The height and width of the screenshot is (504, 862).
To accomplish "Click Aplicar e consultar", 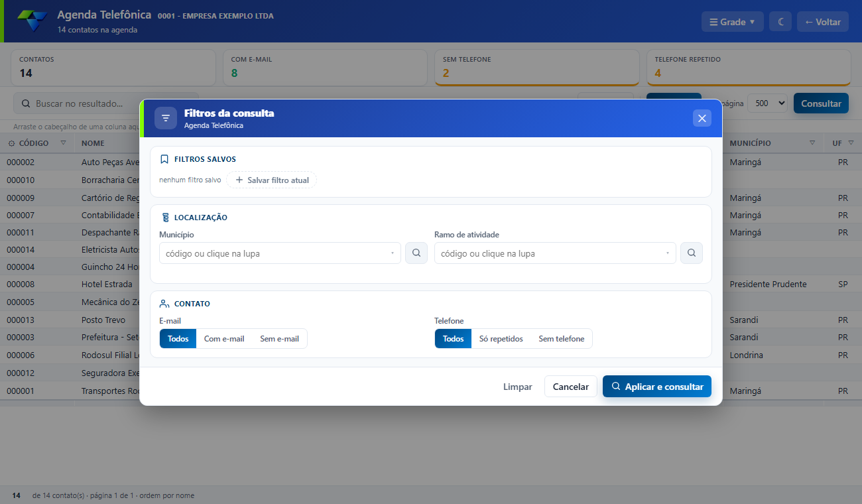I will tap(657, 387).
